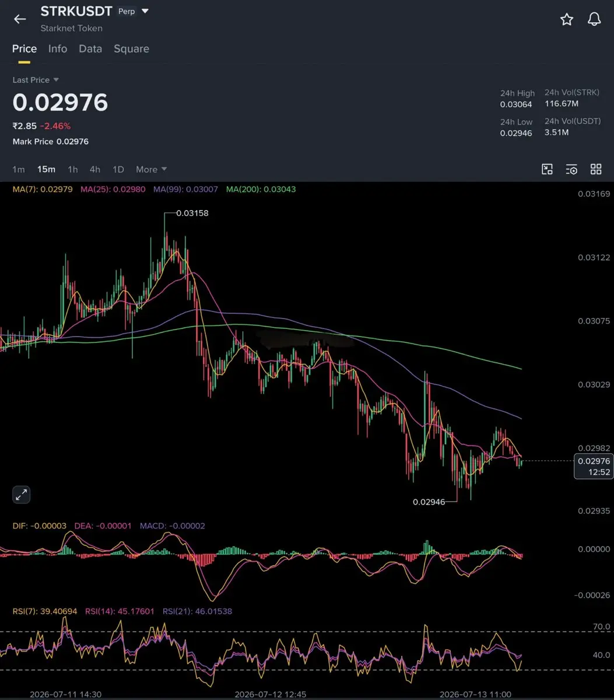This screenshot has height=700, width=614.
Task: Expand the More timeframes dropdown
Action: 152,169
